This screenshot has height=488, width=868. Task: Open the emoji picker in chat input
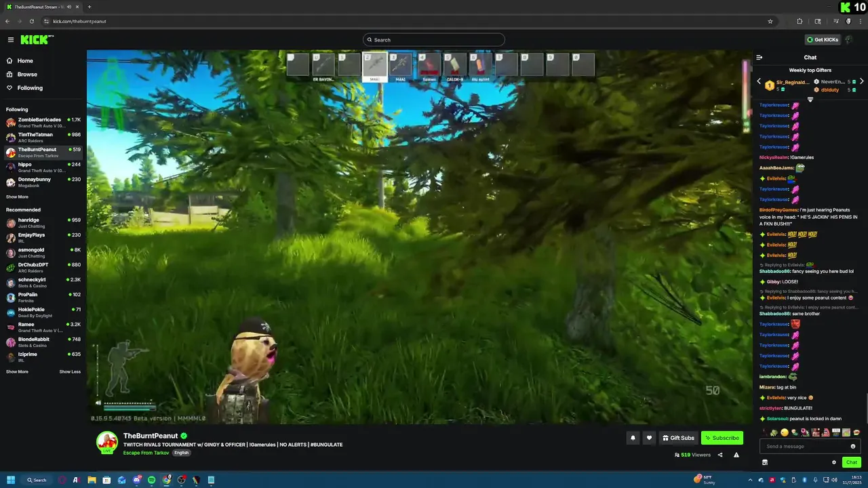tap(853, 446)
